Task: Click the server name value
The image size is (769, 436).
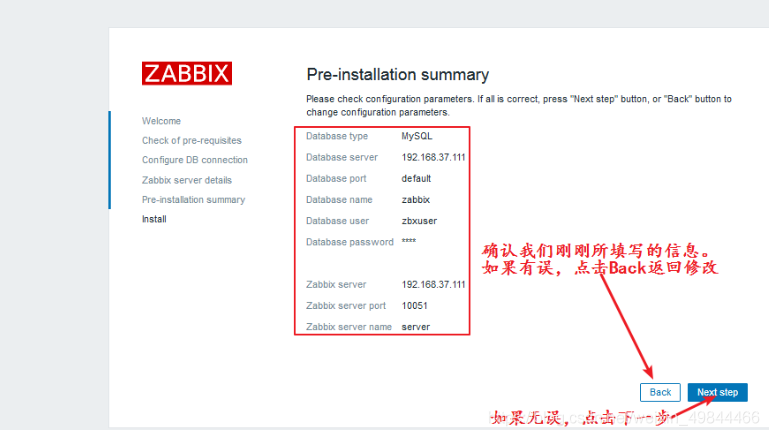Action: (x=415, y=327)
